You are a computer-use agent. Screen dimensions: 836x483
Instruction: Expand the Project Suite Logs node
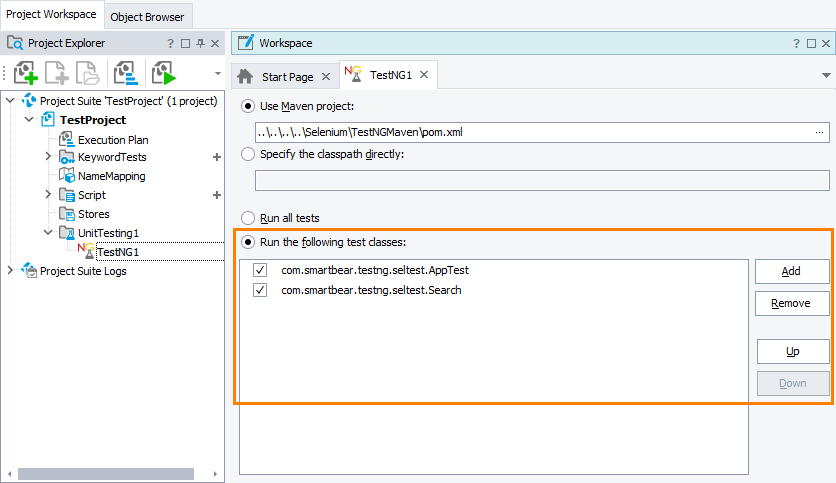pyautogui.click(x=11, y=271)
